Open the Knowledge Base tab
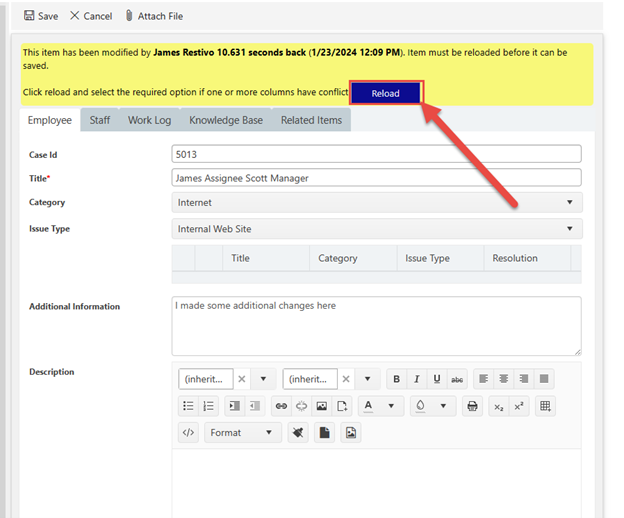624x518 pixels. (x=226, y=120)
